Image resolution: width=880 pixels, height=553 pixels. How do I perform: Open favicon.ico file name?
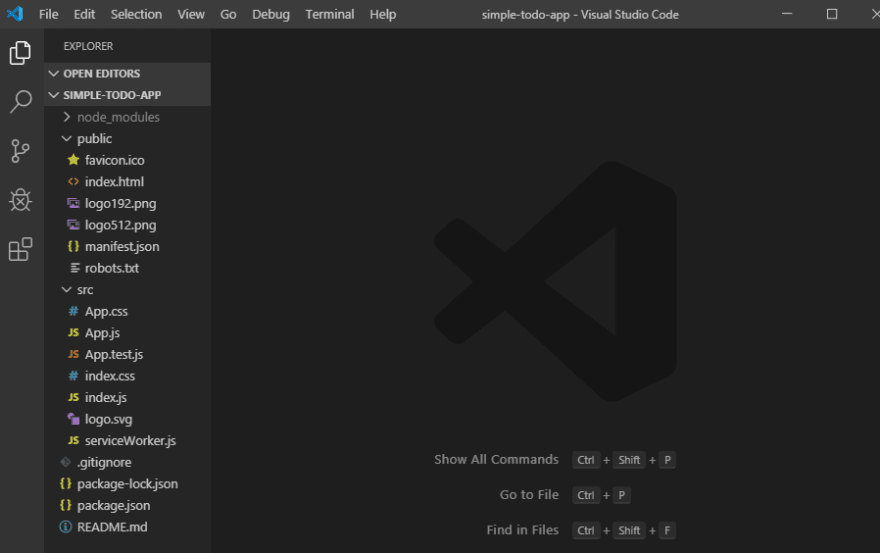(114, 160)
